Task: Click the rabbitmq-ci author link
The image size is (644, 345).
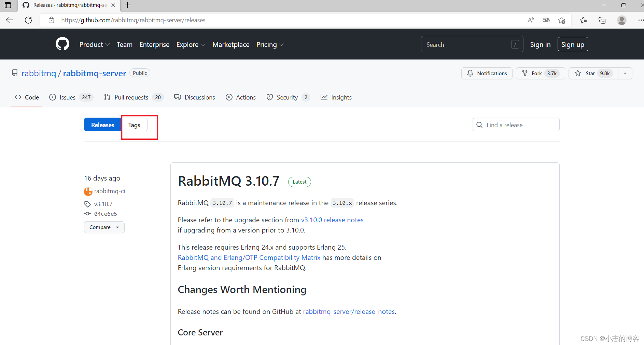Action: tap(110, 191)
